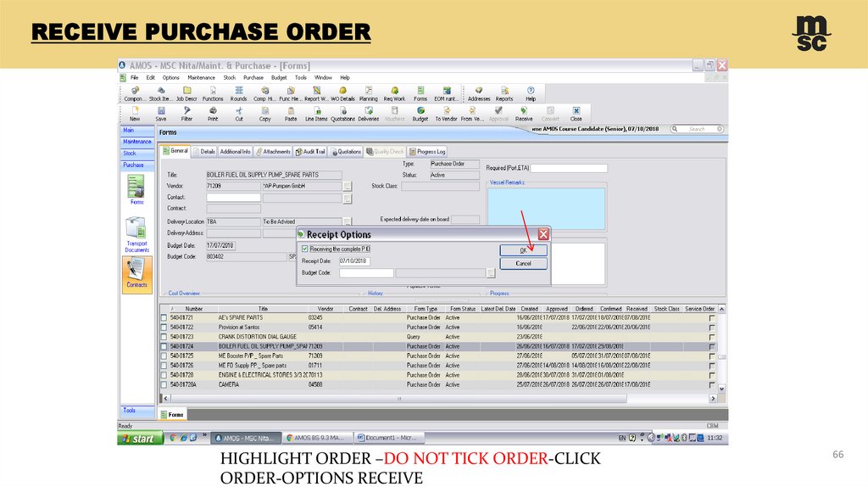Click the horizontal scrollbar of the orders list
The height and width of the screenshot is (487, 868).
[x=398, y=399]
